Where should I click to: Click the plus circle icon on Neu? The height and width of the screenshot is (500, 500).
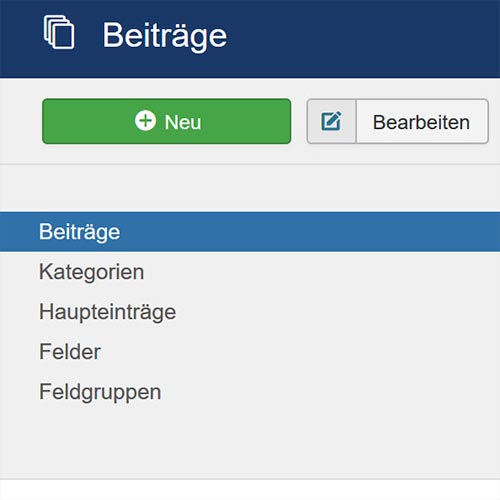pyautogui.click(x=145, y=120)
